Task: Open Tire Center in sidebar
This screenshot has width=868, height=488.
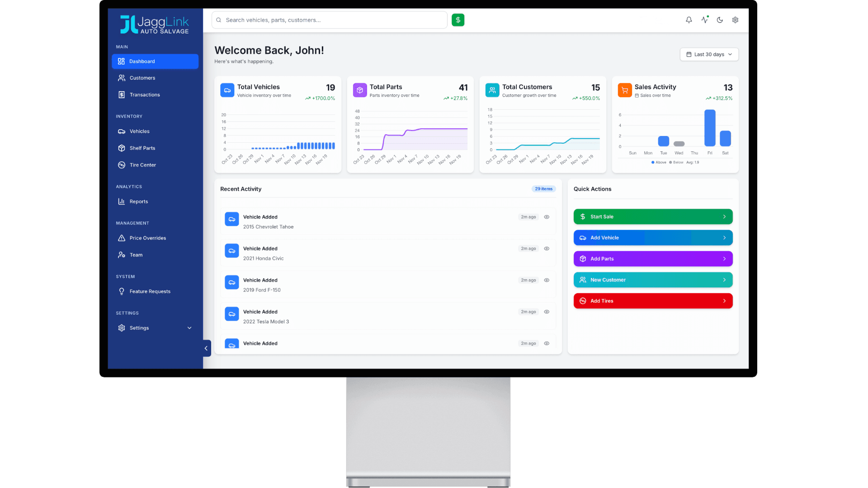Action: (142, 165)
